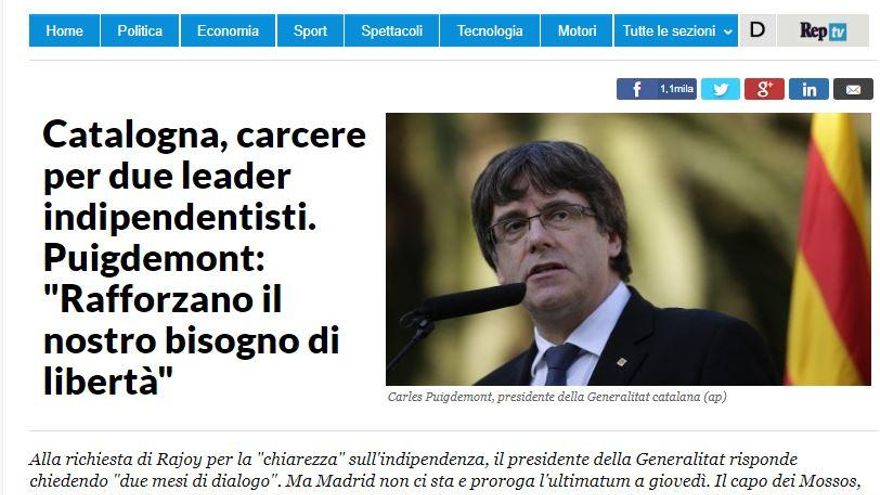Open the D magazine logo link
Viewport: 880px width, 495px height.
point(757,30)
